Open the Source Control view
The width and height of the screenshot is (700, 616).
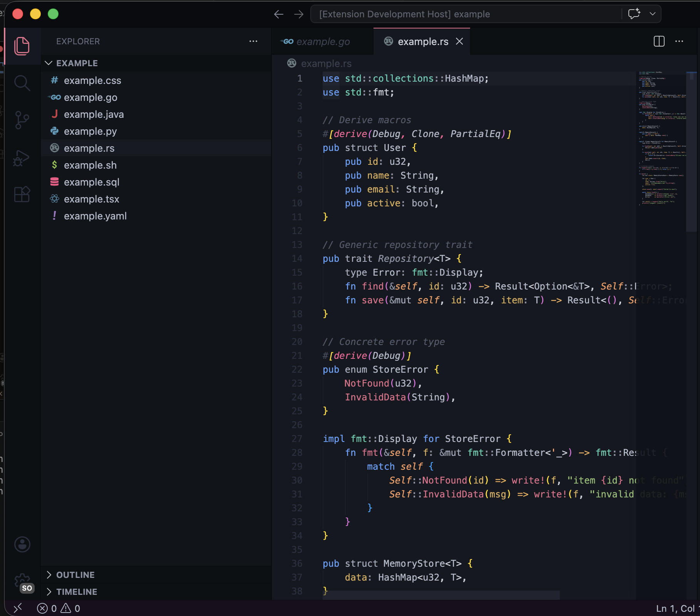(x=22, y=120)
